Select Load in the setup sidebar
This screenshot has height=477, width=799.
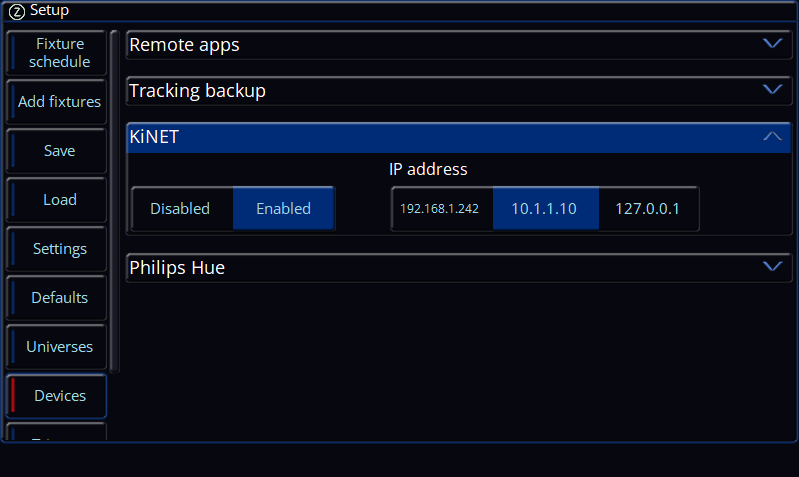[57, 200]
